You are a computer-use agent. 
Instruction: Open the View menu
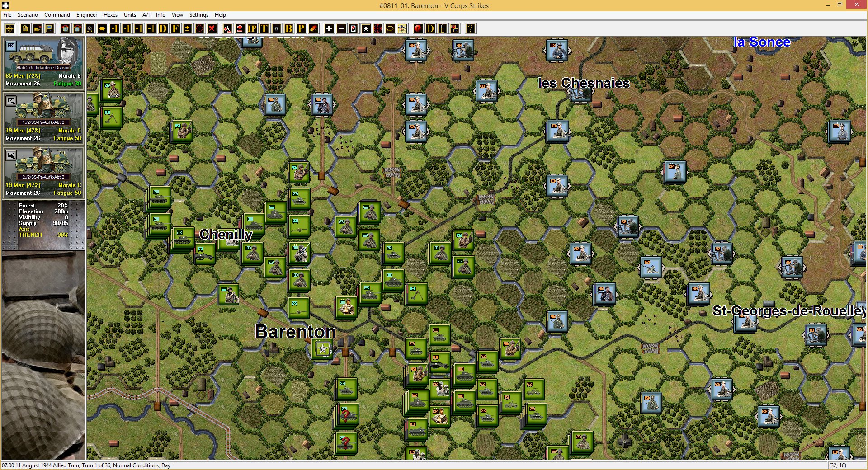[x=177, y=15]
